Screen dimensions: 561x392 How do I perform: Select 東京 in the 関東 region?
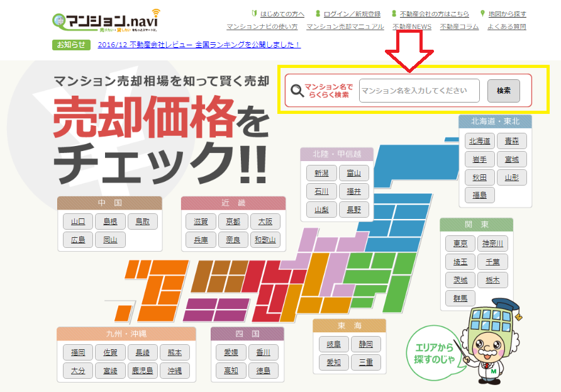[460, 244]
